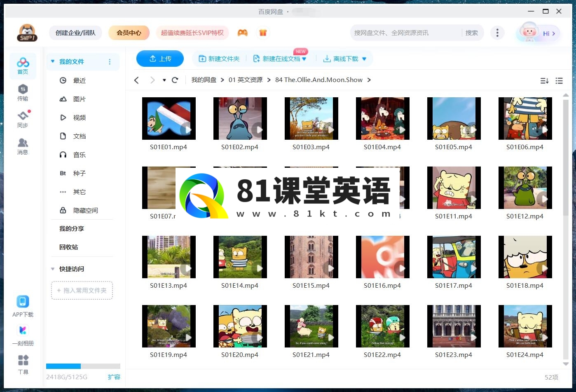The image size is (576, 392).
Task: Click the 拖入常用文件夹 drop box
Action: 82,290
